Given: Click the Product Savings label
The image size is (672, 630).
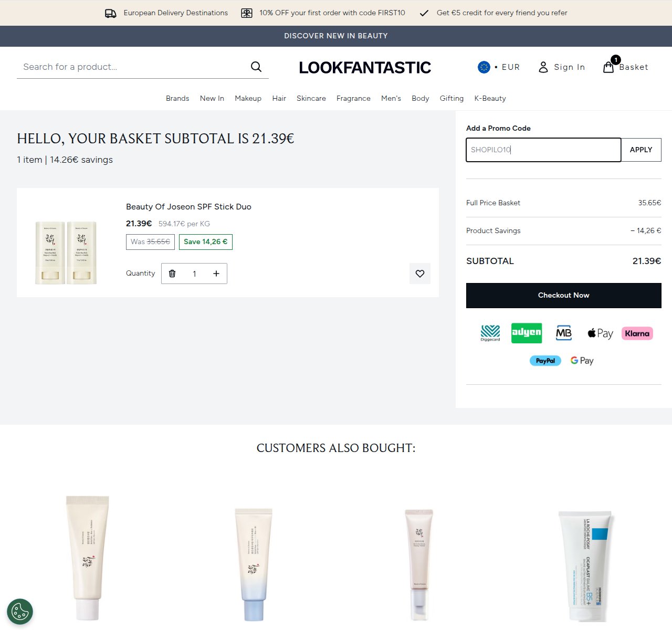Looking at the screenshot, I should (x=493, y=230).
